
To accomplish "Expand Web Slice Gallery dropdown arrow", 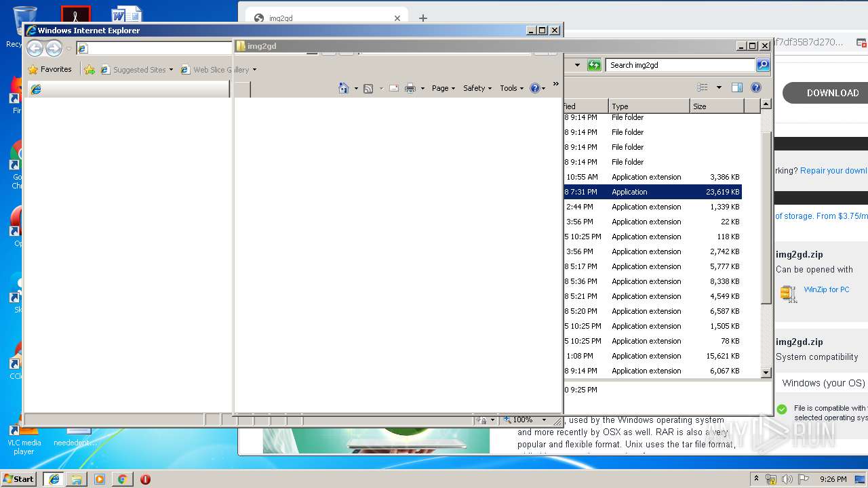I will pyautogui.click(x=254, y=69).
